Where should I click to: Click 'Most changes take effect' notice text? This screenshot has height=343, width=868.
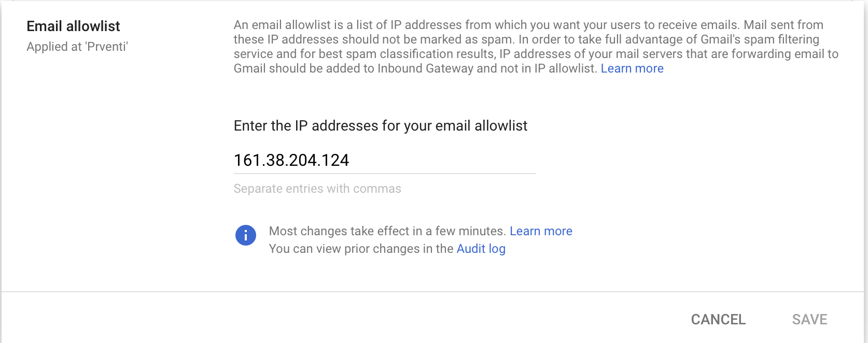387,231
